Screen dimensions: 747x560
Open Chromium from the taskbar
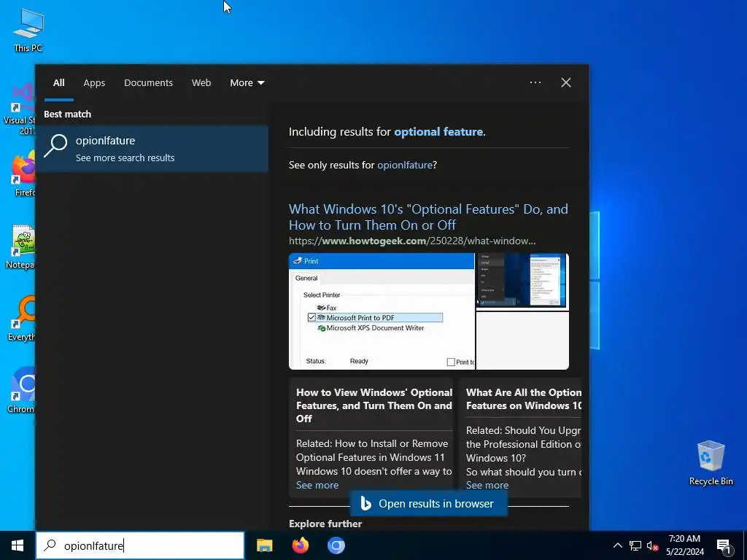[x=336, y=545]
